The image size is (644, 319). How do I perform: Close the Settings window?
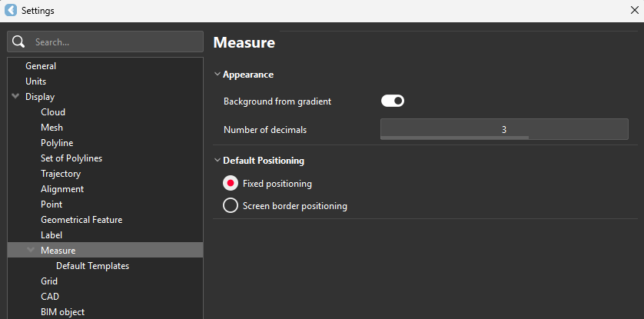[x=633, y=11]
